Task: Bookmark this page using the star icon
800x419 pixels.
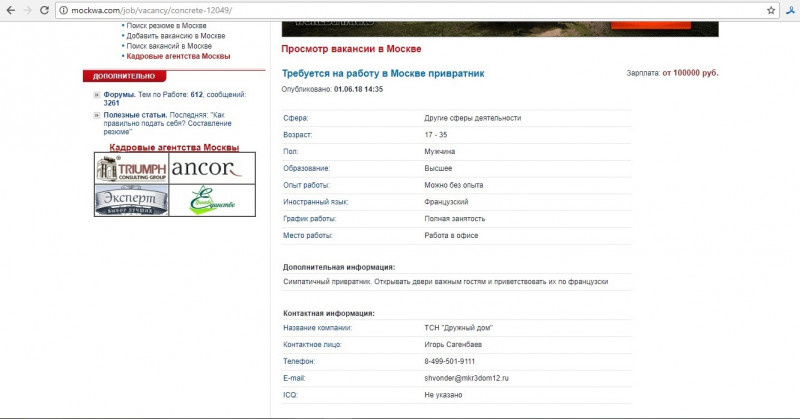Action: tap(771, 10)
